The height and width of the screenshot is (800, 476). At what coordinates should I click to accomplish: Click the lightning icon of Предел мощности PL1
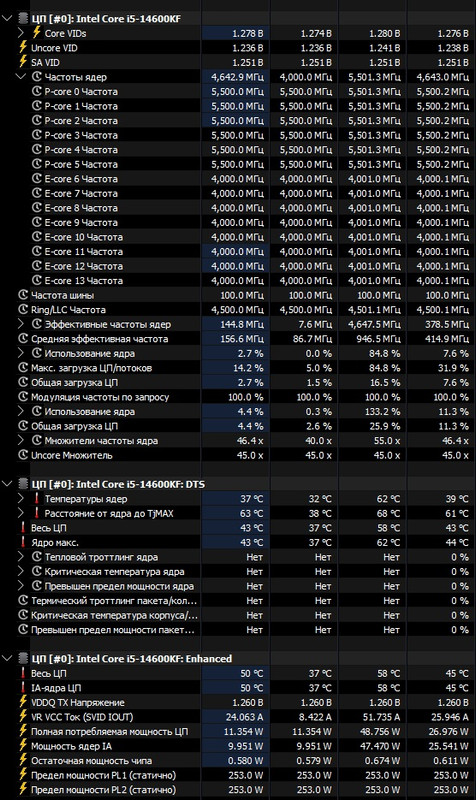(22, 775)
